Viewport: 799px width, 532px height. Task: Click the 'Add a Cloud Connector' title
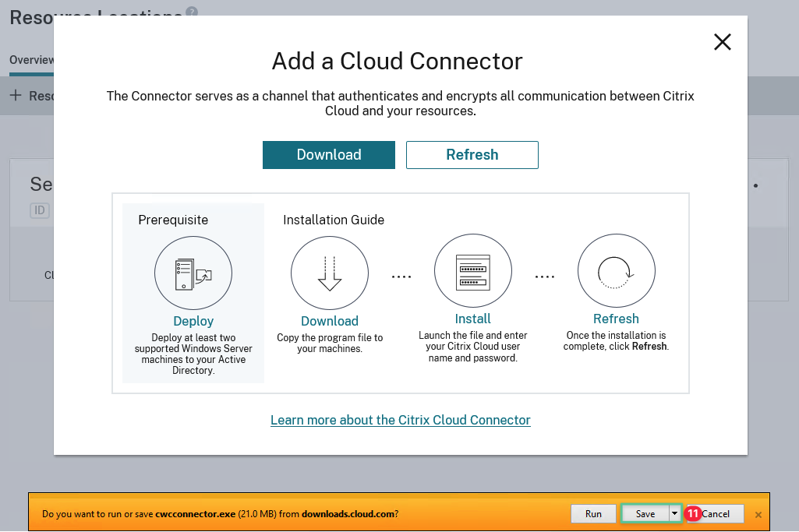(x=397, y=61)
